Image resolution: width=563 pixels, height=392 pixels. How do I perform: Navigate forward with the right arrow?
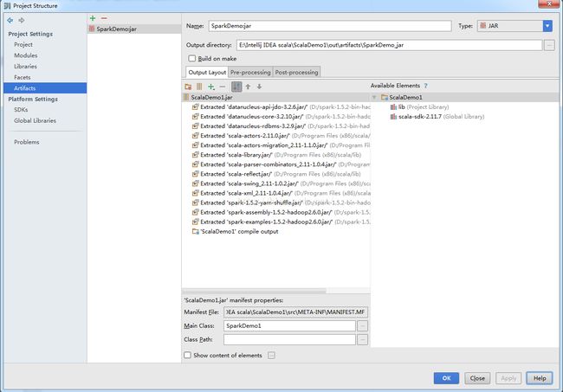point(22,21)
